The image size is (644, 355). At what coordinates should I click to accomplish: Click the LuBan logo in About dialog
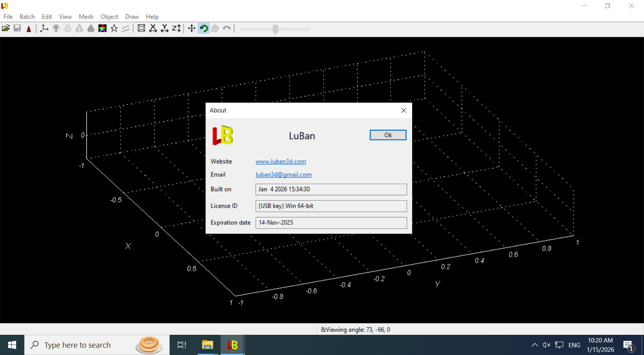pyautogui.click(x=223, y=135)
